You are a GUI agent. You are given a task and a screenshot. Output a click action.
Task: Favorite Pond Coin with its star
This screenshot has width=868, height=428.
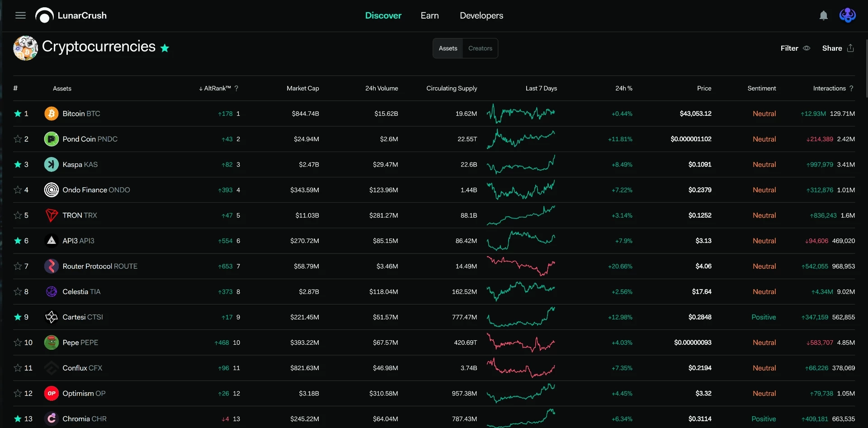click(18, 139)
